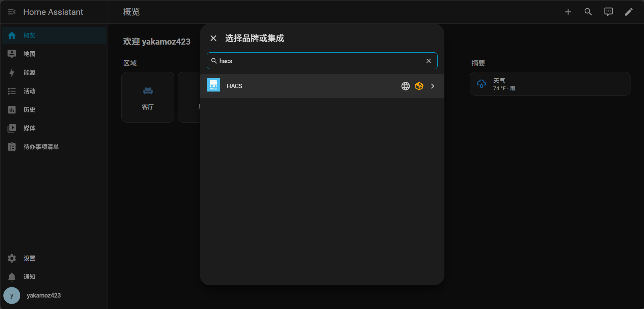Clear the hacs search text
This screenshot has width=644, height=309.
pos(429,61)
